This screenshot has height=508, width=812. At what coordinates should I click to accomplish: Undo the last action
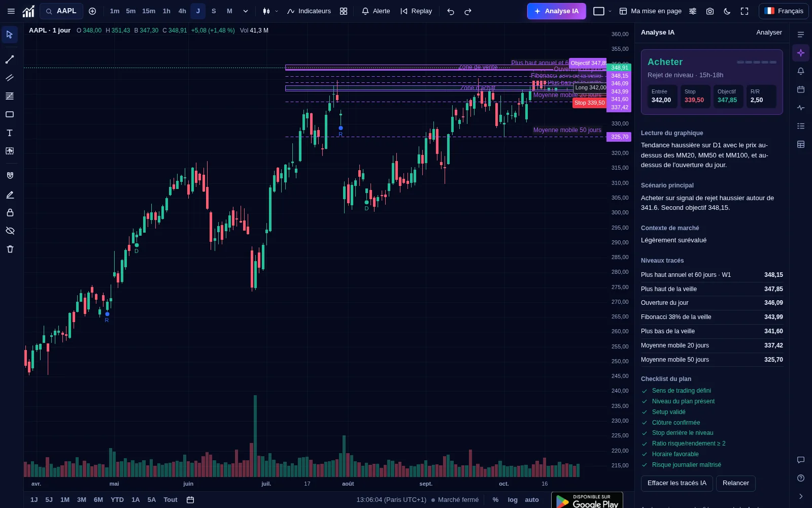pyautogui.click(x=451, y=11)
